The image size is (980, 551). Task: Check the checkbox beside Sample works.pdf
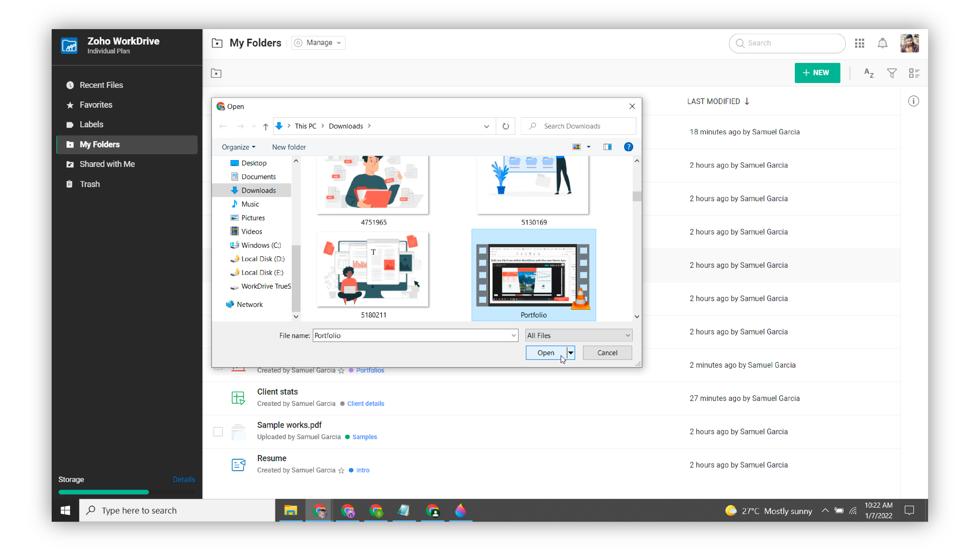(218, 432)
